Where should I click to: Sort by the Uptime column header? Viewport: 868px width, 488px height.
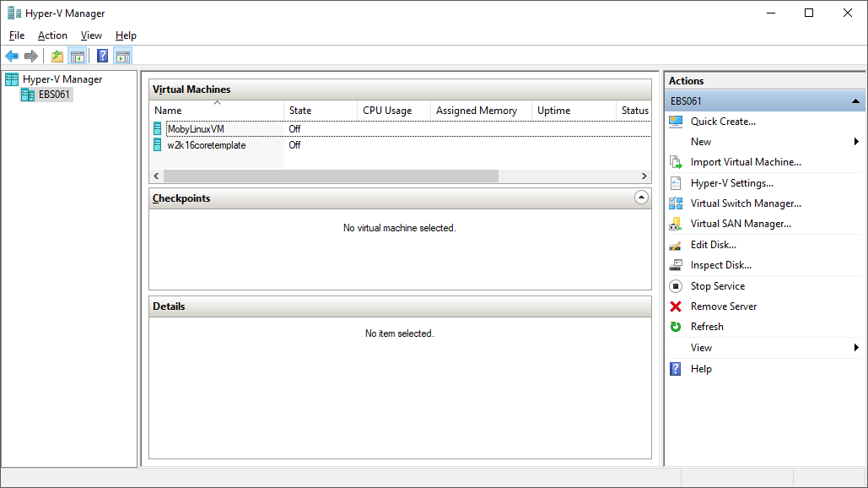coord(574,111)
